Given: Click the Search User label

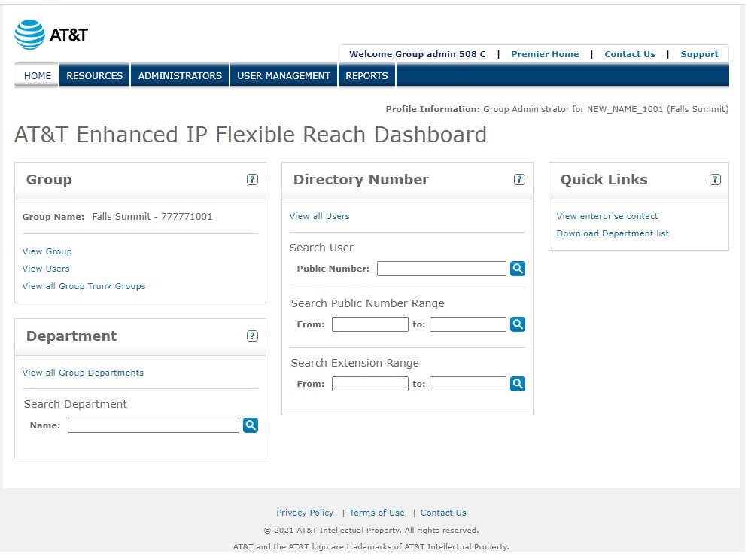Looking at the screenshot, I should pos(321,248).
